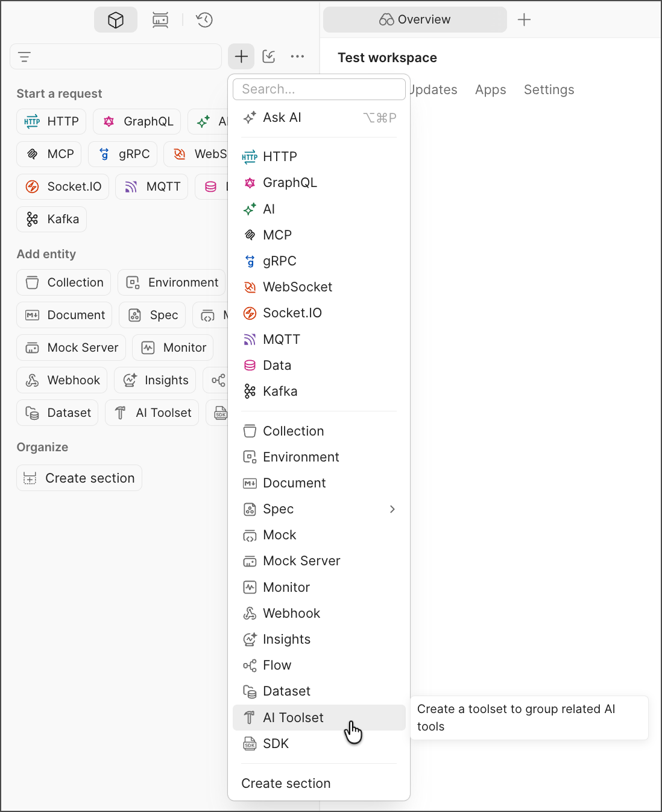Click the plus button to create new
The height and width of the screenshot is (812, 662).
point(241,57)
